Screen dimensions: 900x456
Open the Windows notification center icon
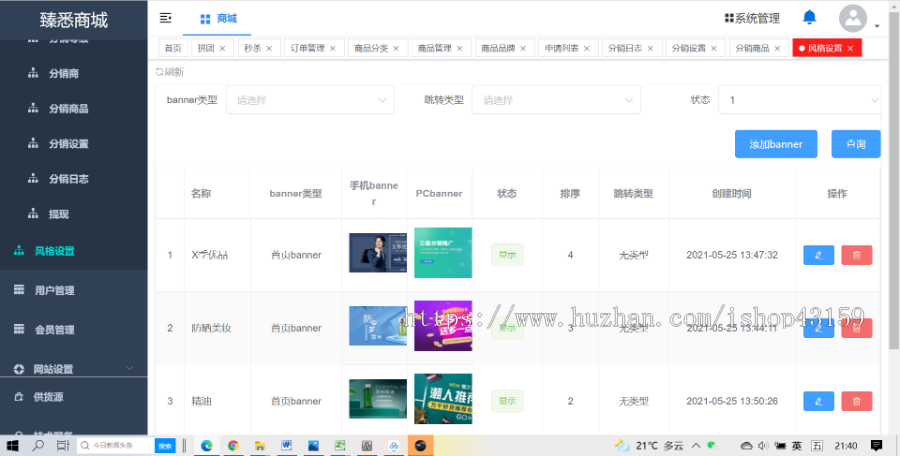click(876, 445)
